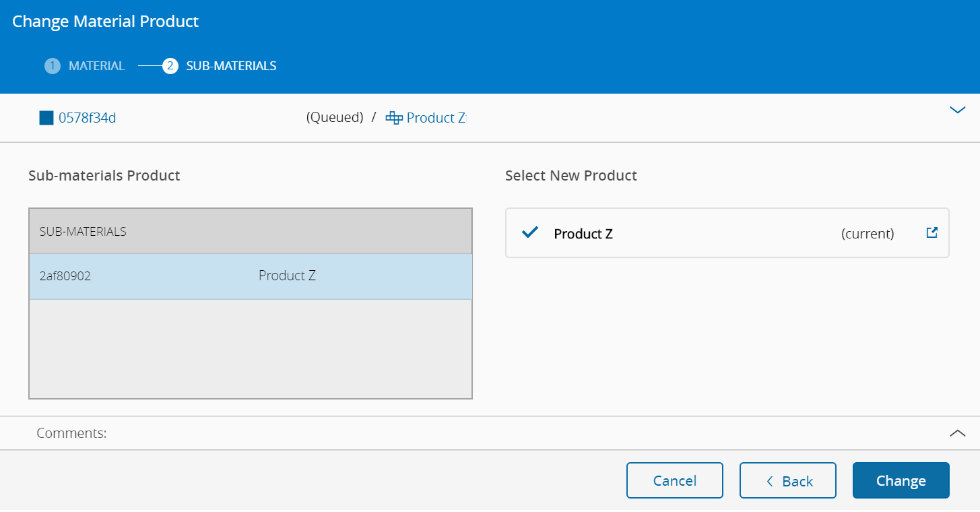Click the checkmark beside Product Z
The image size is (980, 512).
[x=530, y=233]
